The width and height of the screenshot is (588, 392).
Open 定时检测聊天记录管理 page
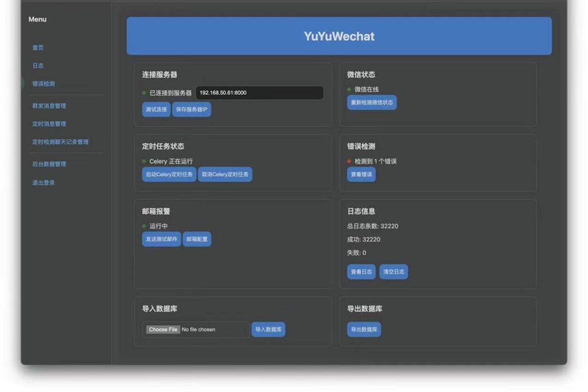point(60,142)
